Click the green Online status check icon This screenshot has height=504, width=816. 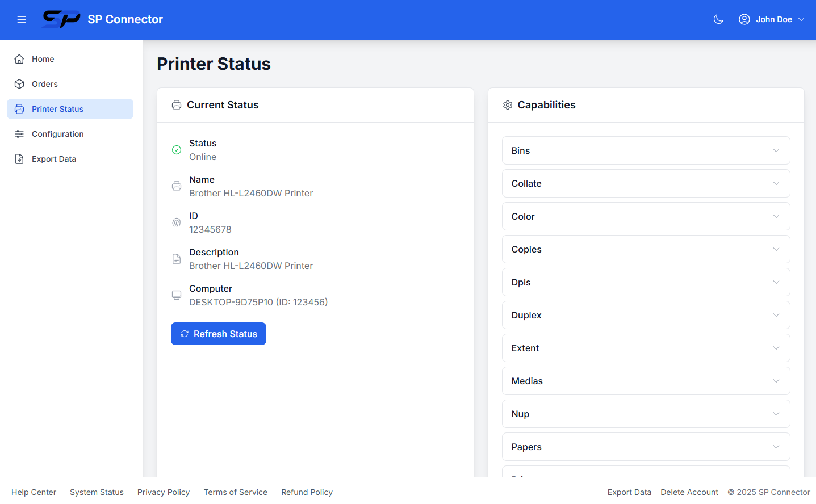point(177,150)
